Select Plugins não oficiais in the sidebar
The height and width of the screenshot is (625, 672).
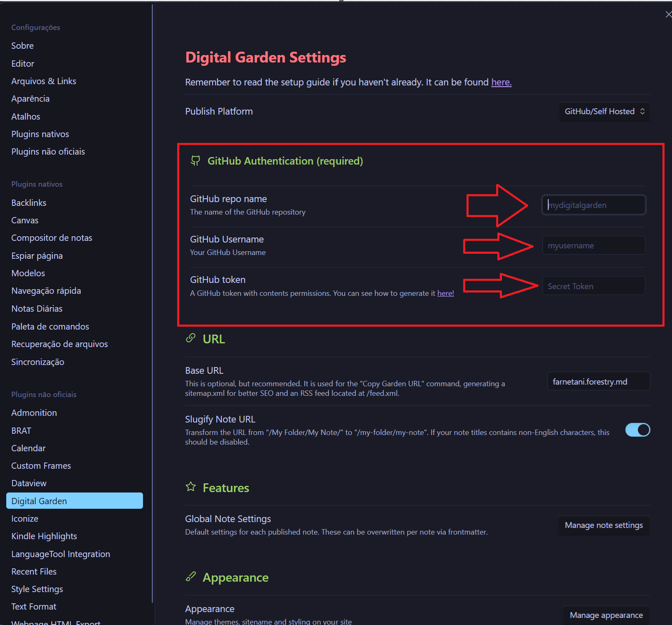pos(48,152)
